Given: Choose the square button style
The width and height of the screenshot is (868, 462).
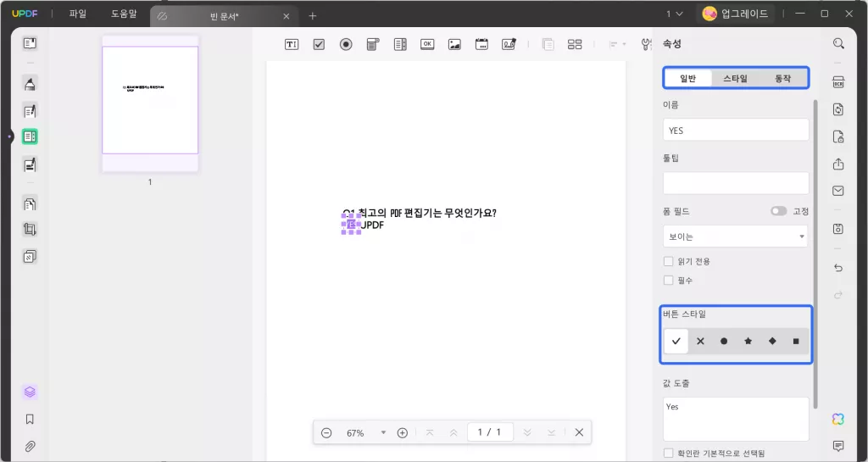Looking at the screenshot, I should coord(796,342).
